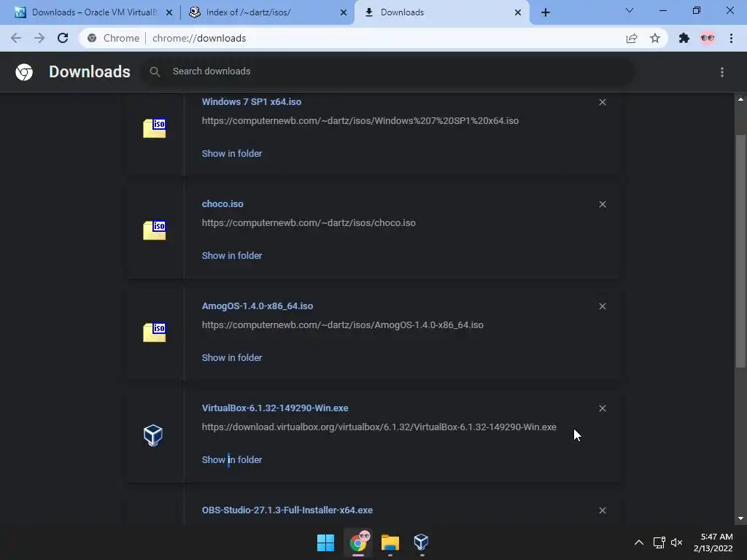Open the Extensions puzzle icon
The width and height of the screenshot is (747, 560).
[x=684, y=38]
